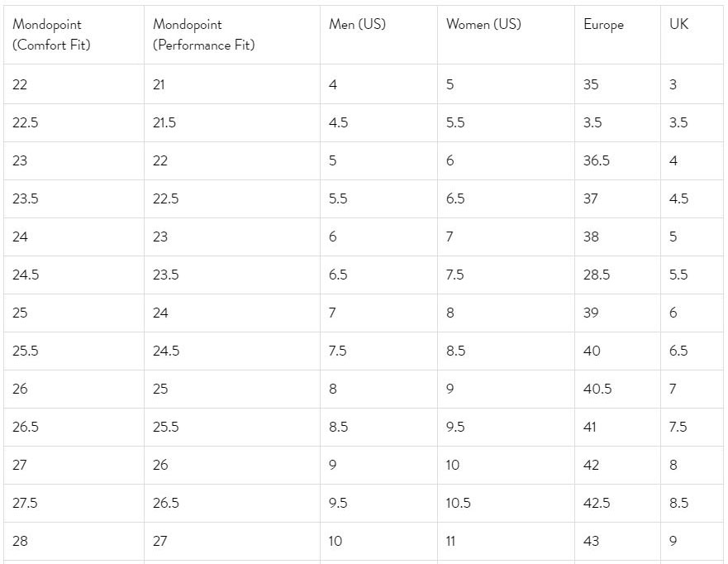The width and height of the screenshot is (728, 564).
Task: Click the Mondopoint (Comfort Fit) column header
Action: click(51, 35)
